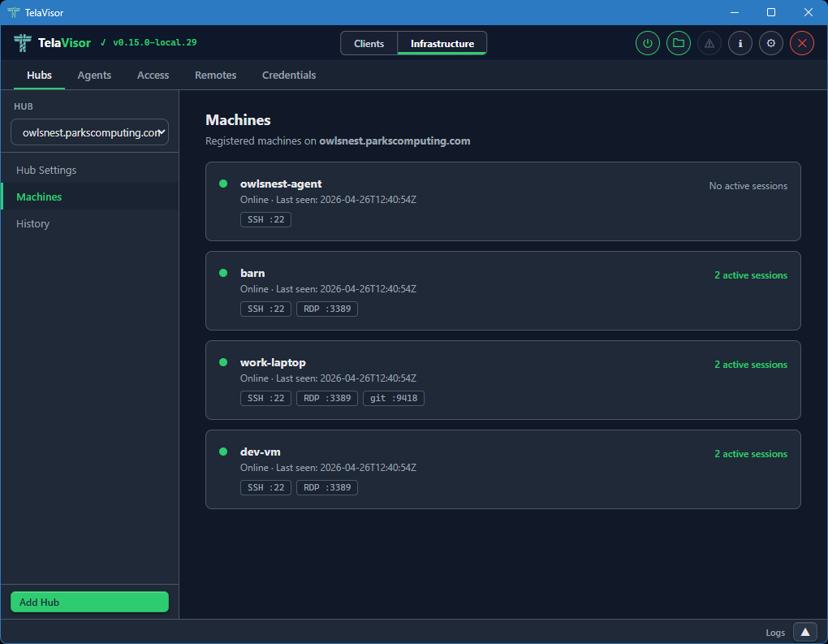This screenshot has height=644, width=828.
Task: Click the dev-vm machine name
Action: point(261,452)
